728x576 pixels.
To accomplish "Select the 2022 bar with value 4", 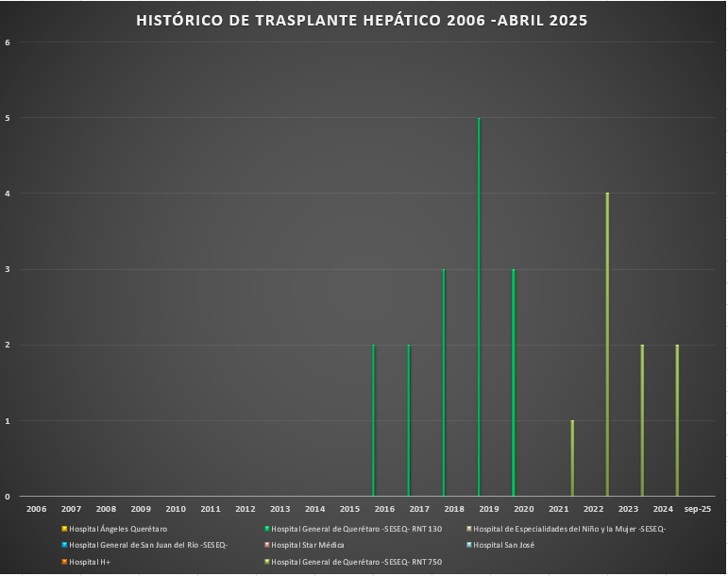I will (607, 345).
